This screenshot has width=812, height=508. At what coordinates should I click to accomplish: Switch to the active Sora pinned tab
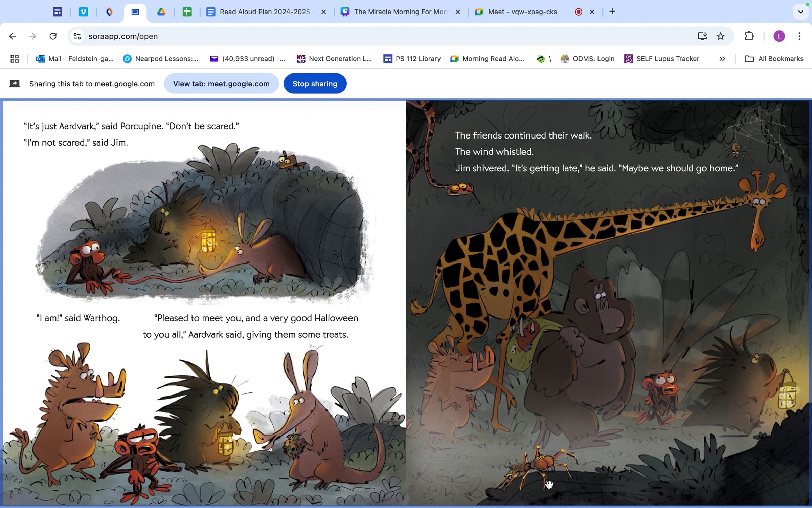(135, 12)
